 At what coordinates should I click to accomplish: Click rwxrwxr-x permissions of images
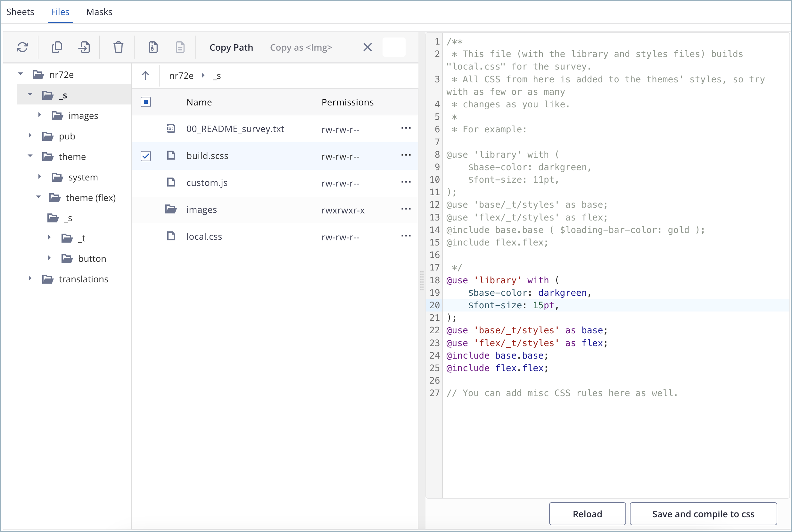(x=343, y=210)
